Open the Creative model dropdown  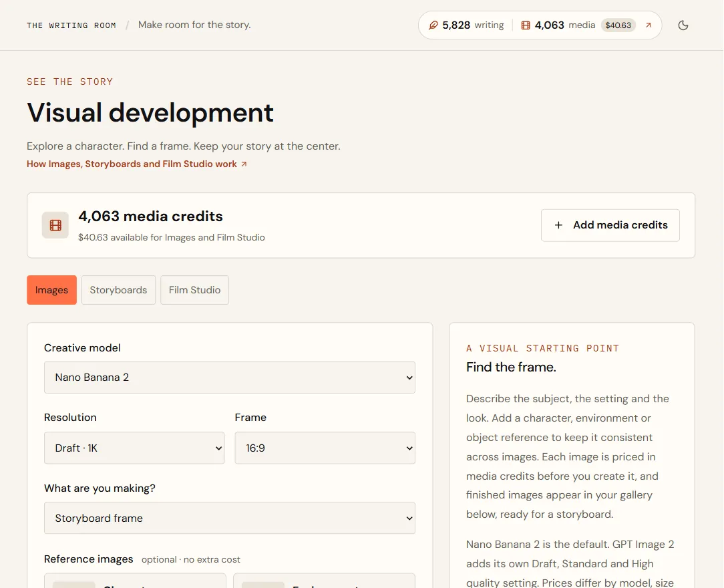[x=230, y=378]
